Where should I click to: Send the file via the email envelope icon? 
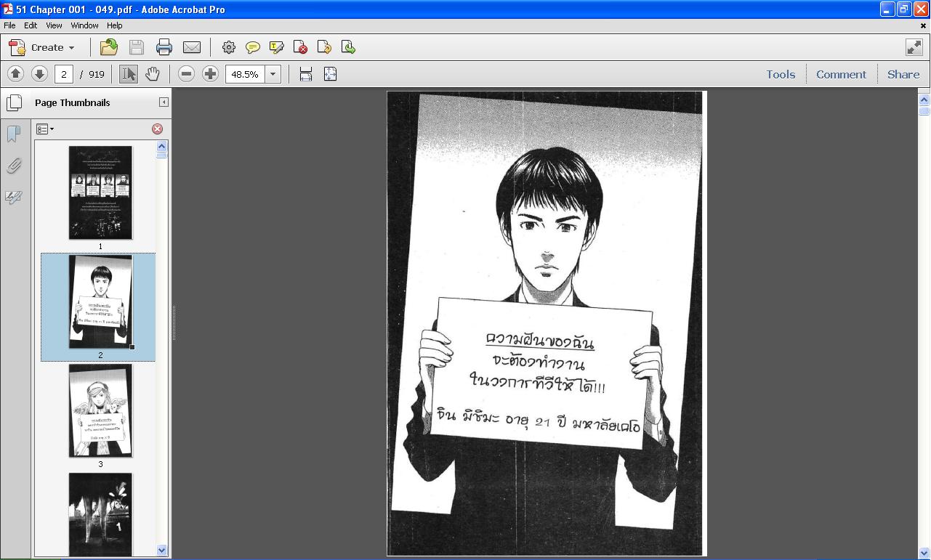click(191, 47)
